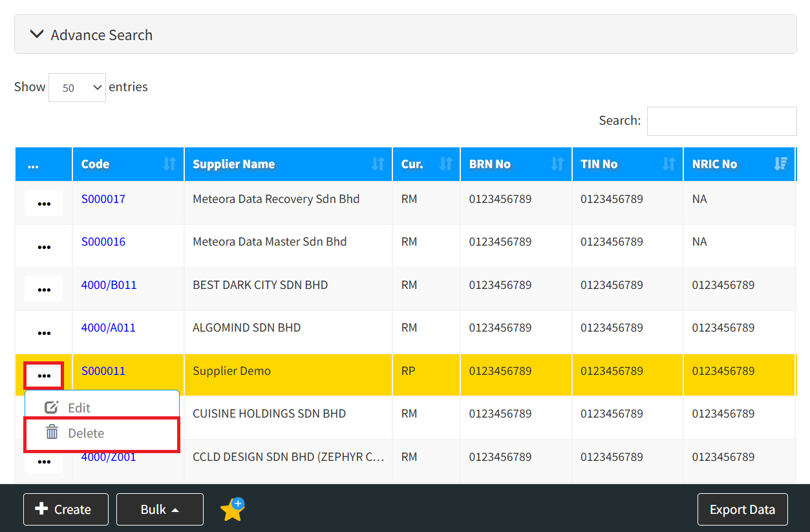Screen dimensions: 810x532
Task: Open actions menu for supplier S000016
Action: pyautogui.click(x=44, y=247)
